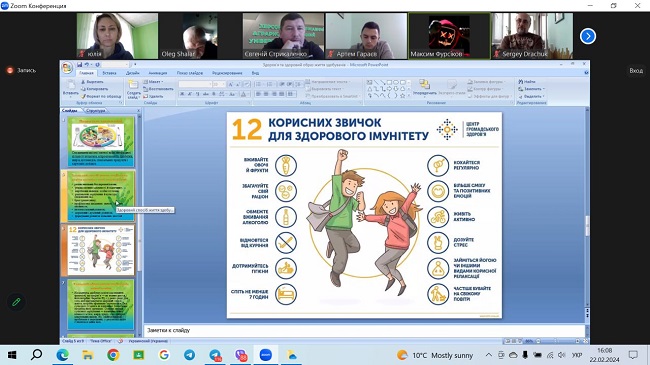Screen dimensions: 650x365
Task: Click the weather widget Mostly sunny
Action: coord(435,355)
